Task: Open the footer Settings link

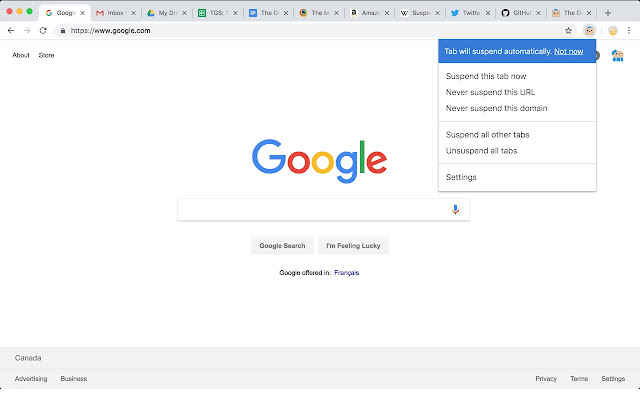Action: pyautogui.click(x=613, y=379)
